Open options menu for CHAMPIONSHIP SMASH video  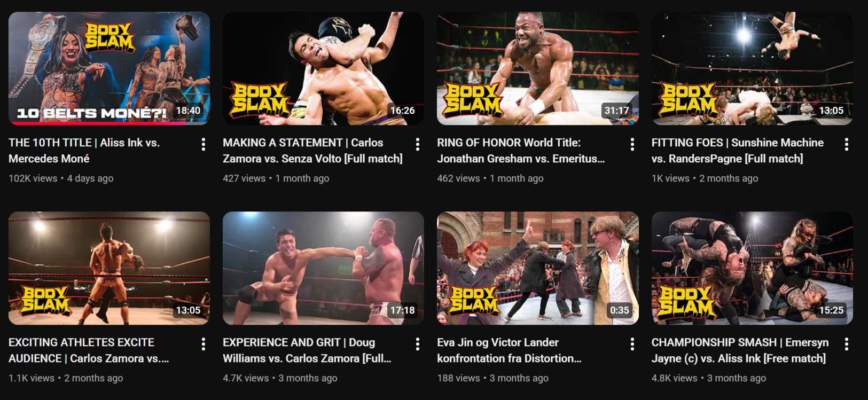click(x=846, y=344)
